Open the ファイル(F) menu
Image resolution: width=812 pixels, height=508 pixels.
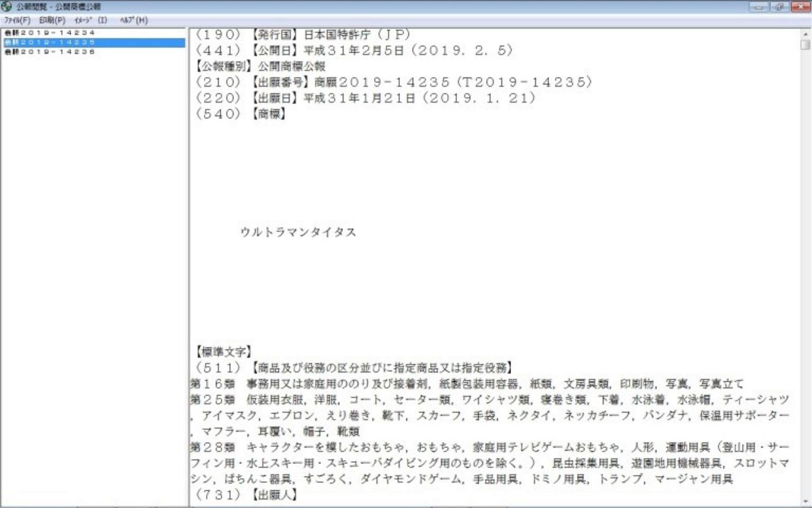click(x=17, y=20)
